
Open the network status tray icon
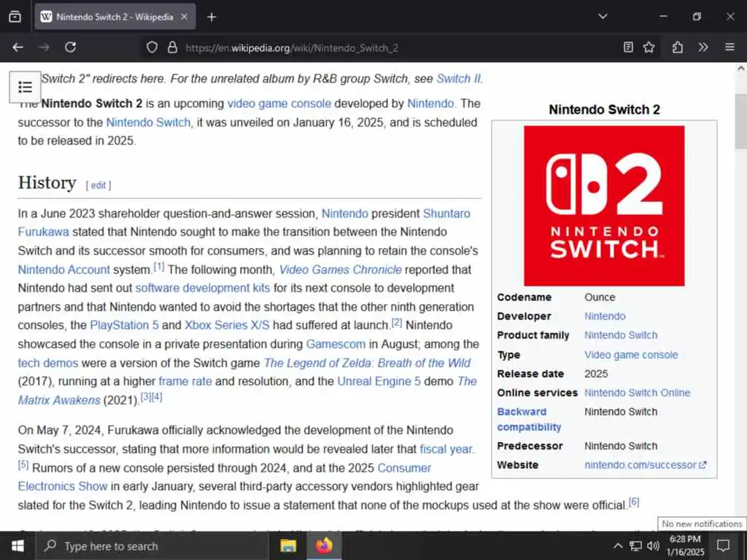pos(635,546)
